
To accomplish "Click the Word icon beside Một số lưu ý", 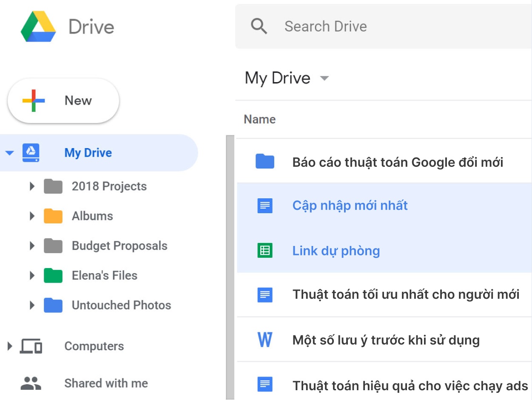I will 265,340.
